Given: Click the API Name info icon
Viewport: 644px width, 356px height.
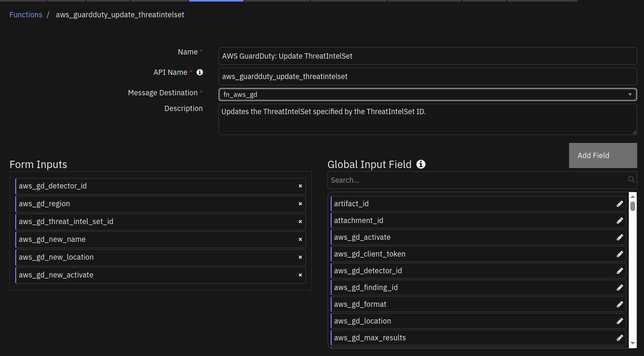Looking at the screenshot, I should 200,72.
